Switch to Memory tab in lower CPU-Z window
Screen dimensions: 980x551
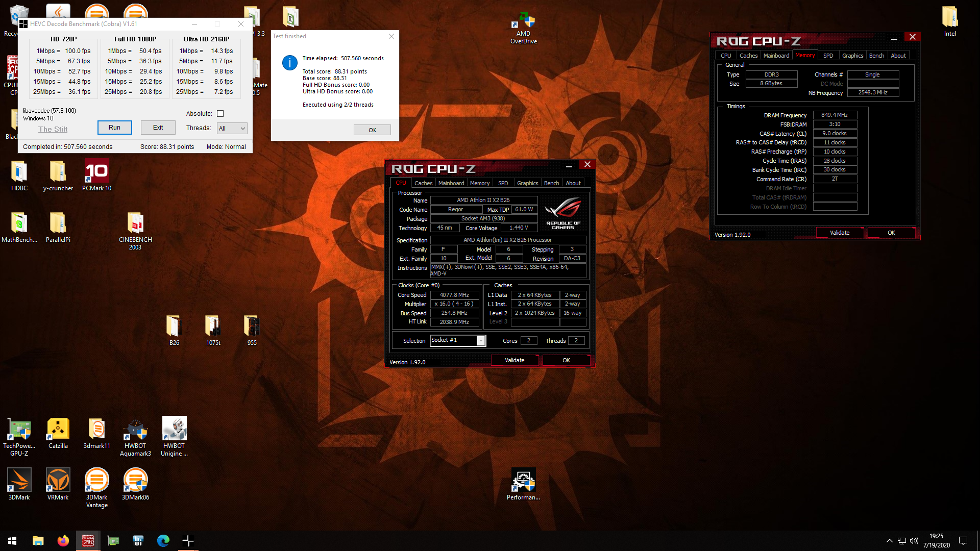tap(480, 183)
